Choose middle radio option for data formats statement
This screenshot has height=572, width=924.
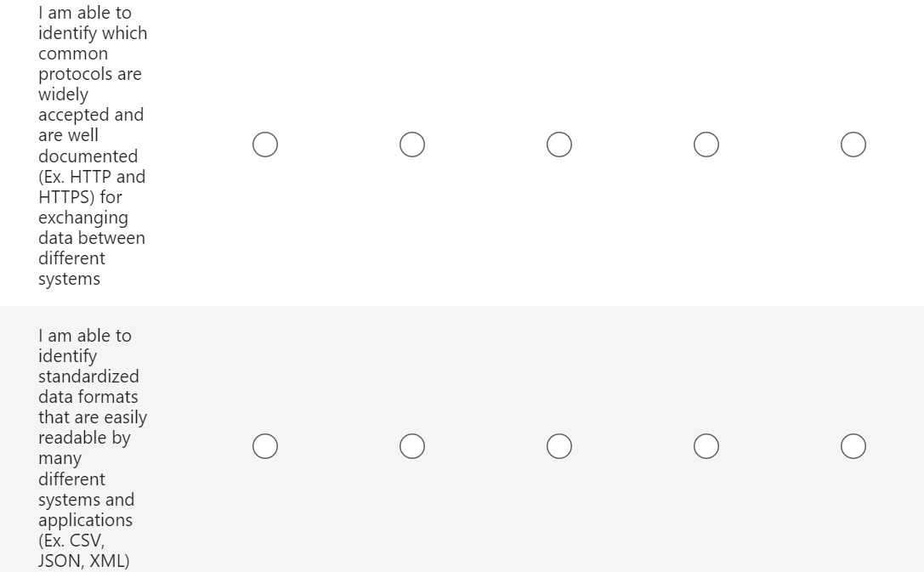tap(559, 446)
